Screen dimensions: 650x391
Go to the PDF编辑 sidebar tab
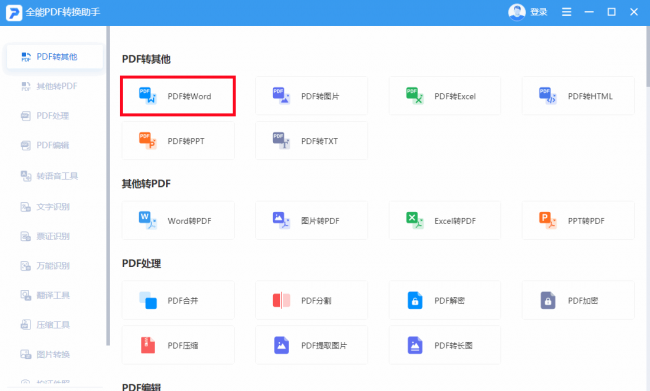[55, 145]
